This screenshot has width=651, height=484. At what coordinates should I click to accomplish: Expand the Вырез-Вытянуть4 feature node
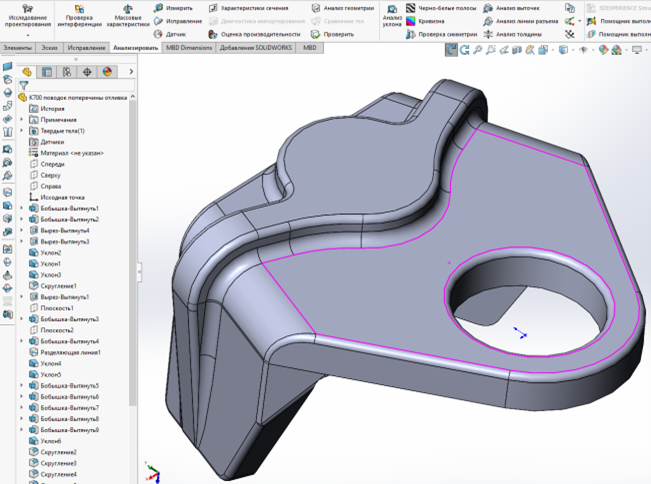coord(22,230)
